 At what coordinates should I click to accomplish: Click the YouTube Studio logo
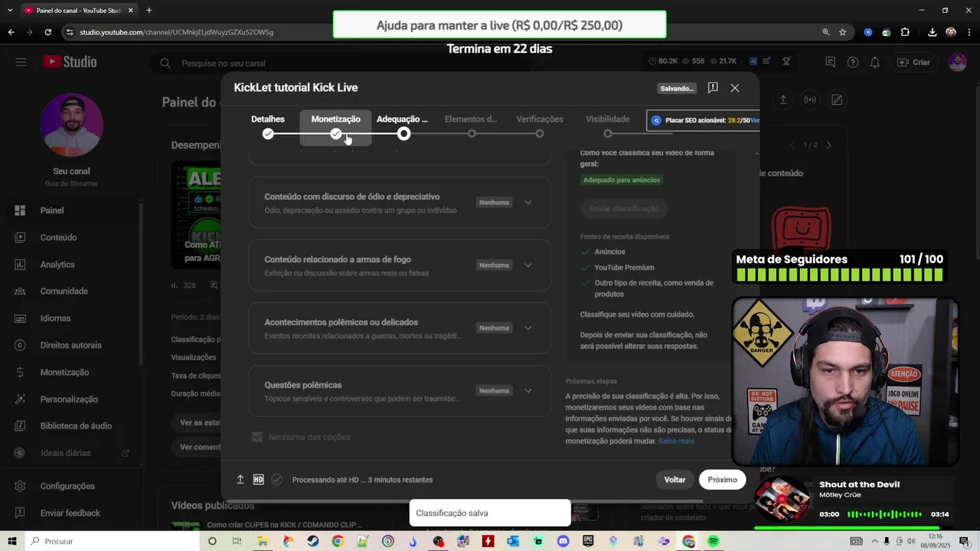click(70, 62)
